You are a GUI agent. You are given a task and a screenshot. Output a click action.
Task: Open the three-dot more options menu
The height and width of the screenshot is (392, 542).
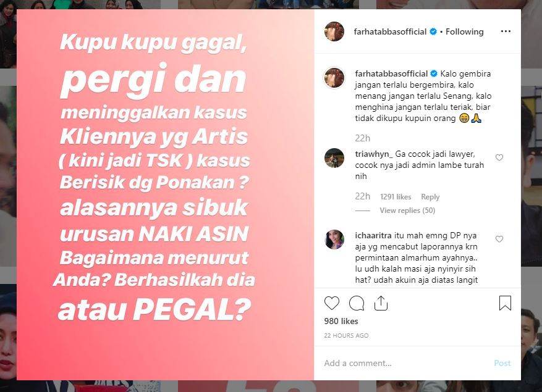[506, 31]
